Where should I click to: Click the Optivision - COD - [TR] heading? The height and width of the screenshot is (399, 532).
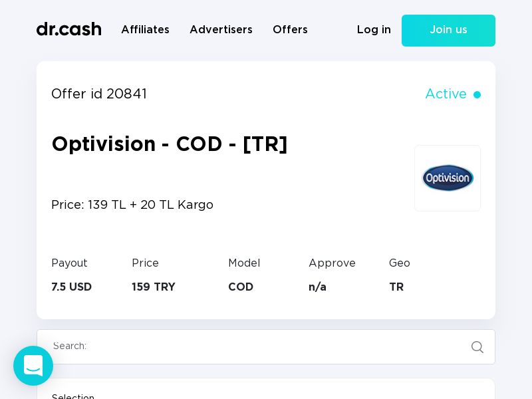point(170,144)
